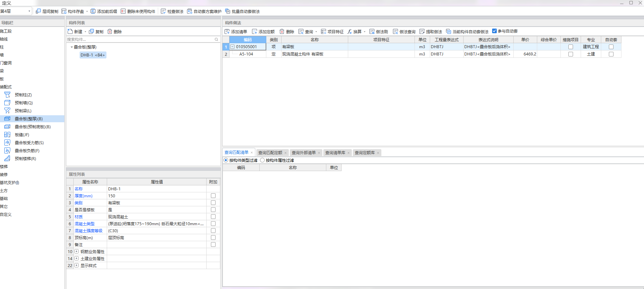Check 自动套 for row 010505001
Image resolution: width=644 pixels, height=289 pixels.
coord(611,47)
